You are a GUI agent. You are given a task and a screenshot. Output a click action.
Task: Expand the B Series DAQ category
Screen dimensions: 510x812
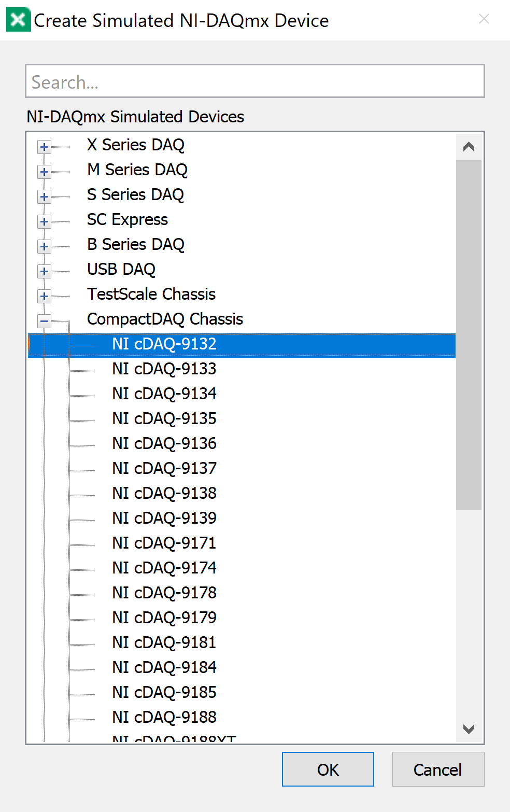click(x=44, y=246)
